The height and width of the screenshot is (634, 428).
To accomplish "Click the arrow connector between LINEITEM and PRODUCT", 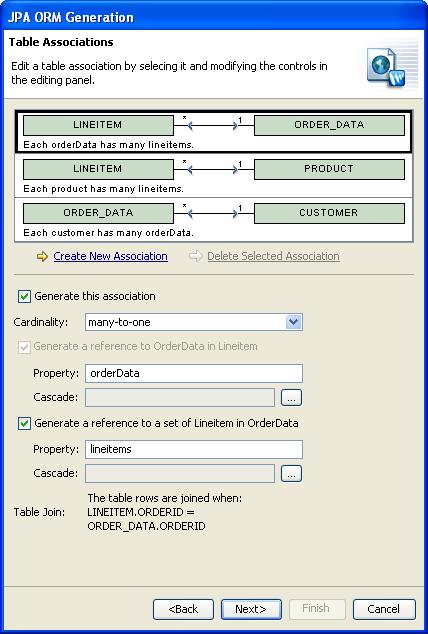I will 214,169.
